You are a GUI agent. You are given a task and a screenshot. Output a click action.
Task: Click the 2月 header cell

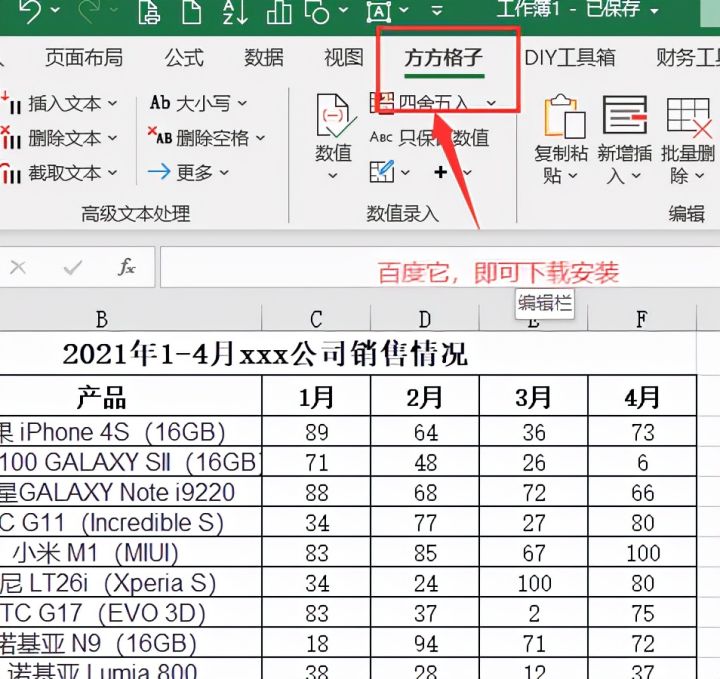[x=425, y=396]
